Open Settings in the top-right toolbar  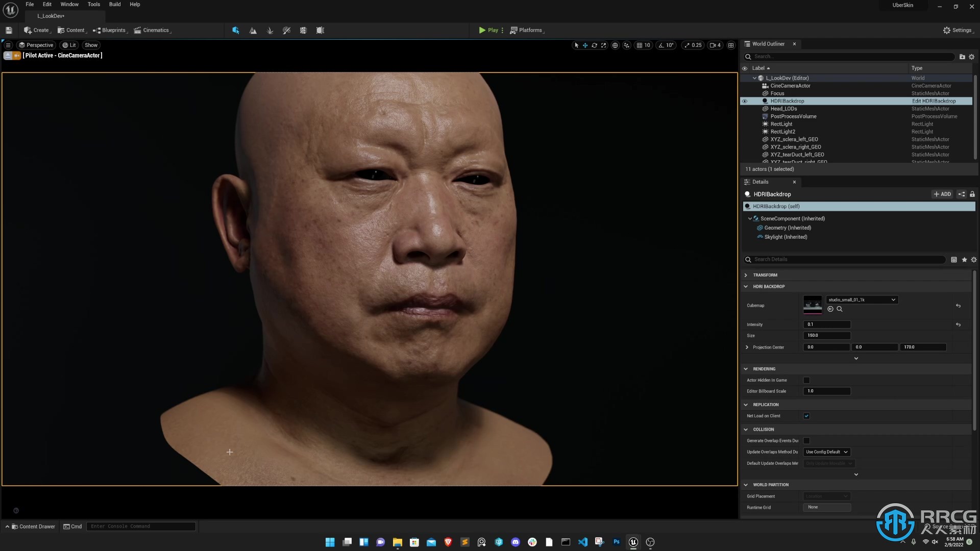click(958, 30)
